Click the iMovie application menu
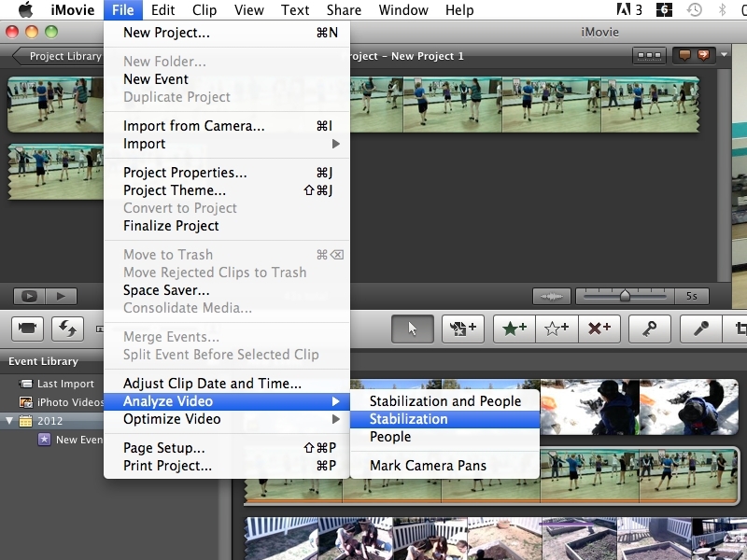Viewport: 747px width, 560px height. [x=73, y=10]
